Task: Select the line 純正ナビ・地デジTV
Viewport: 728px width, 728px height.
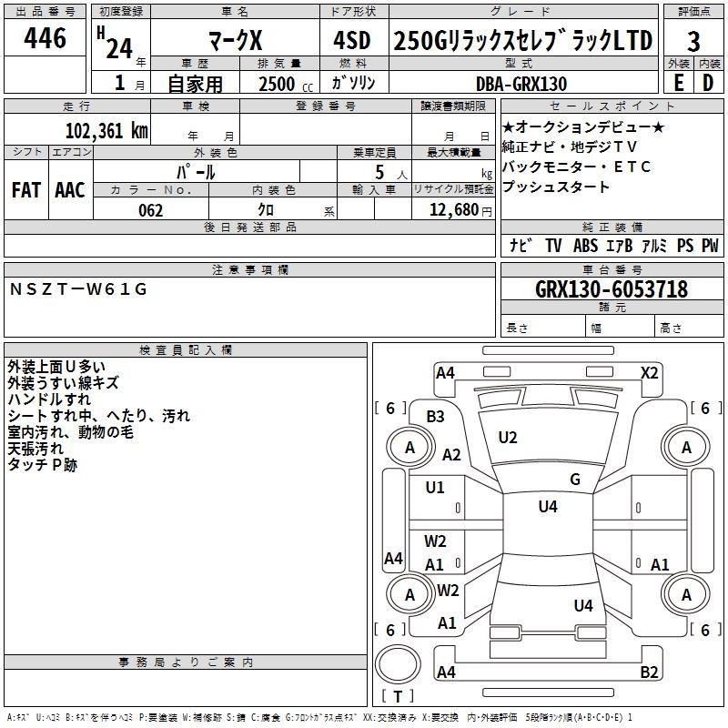Action: coord(570,147)
